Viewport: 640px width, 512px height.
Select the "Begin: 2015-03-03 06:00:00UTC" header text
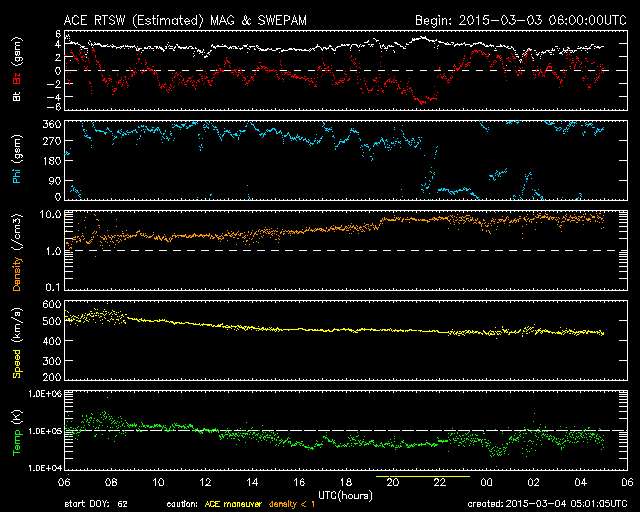(521, 20)
